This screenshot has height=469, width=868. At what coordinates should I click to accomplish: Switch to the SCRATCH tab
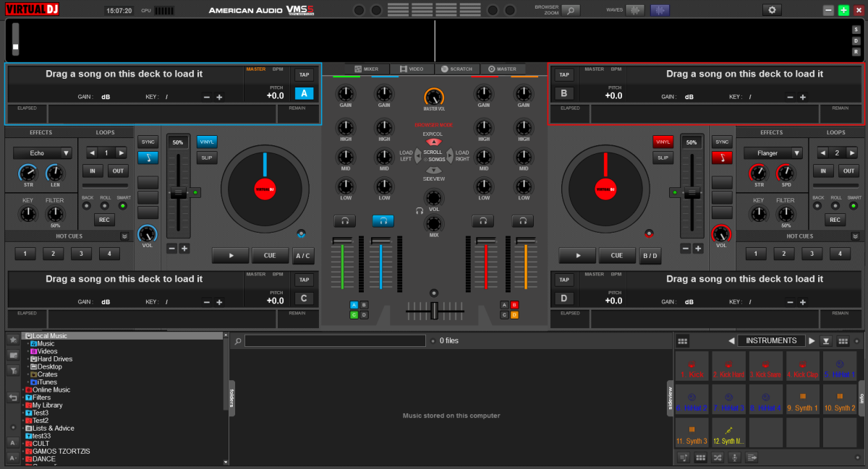(x=456, y=69)
